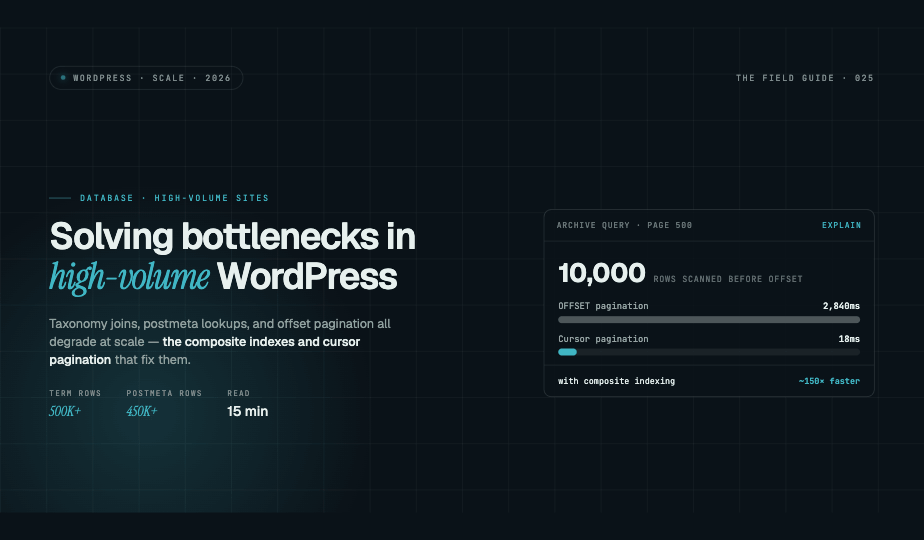The height and width of the screenshot is (540, 924).
Task: Click bold 'the composite indexes and cursor' text
Action: [261, 342]
